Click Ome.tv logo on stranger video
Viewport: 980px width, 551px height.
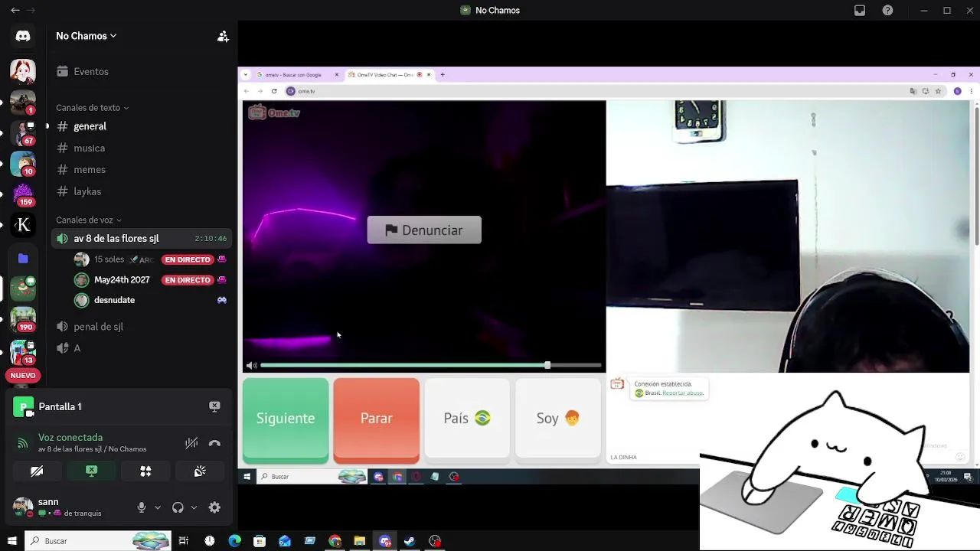point(274,112)
